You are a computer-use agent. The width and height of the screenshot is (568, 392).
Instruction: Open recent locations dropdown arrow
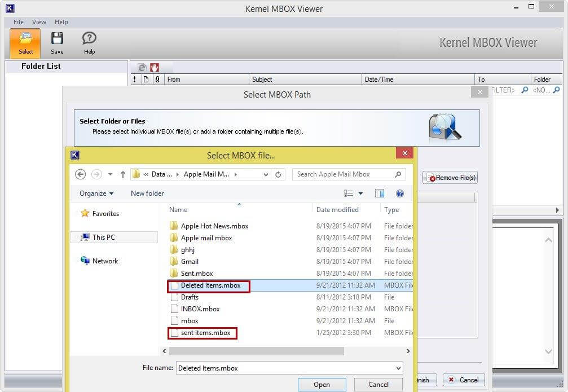[x=110, y=174]
